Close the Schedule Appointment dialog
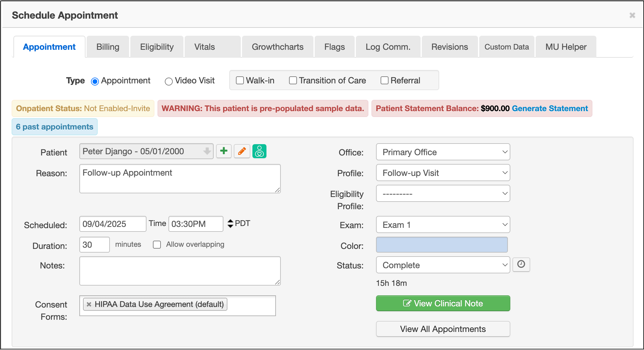644x350 pixels. click(632, 15)
